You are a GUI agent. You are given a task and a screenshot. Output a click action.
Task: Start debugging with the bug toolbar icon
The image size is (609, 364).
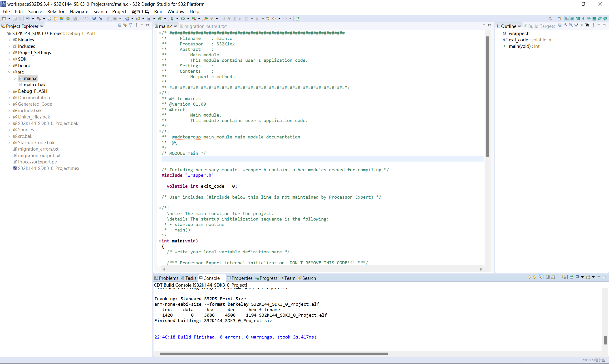click(172, 18)
